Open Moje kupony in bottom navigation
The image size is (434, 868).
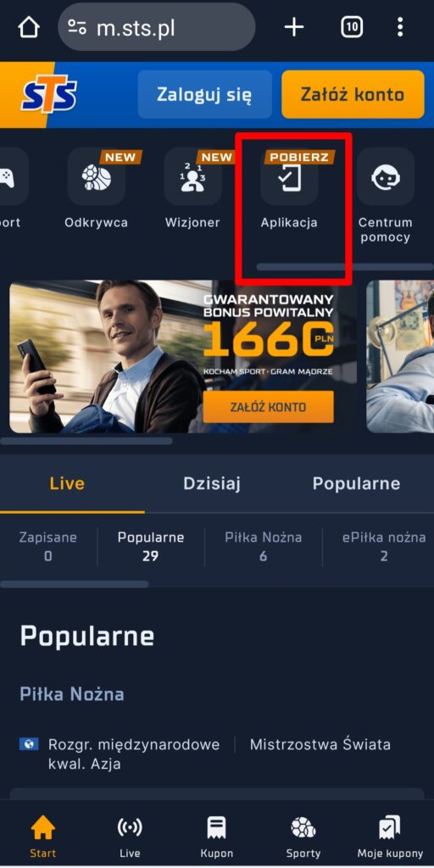point(390,837)
